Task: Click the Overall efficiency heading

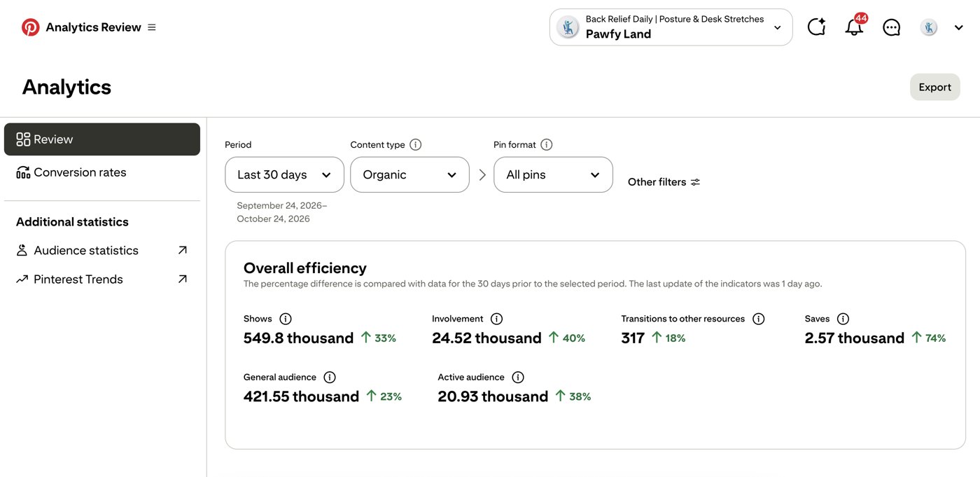Action: [x=305, y=268]
